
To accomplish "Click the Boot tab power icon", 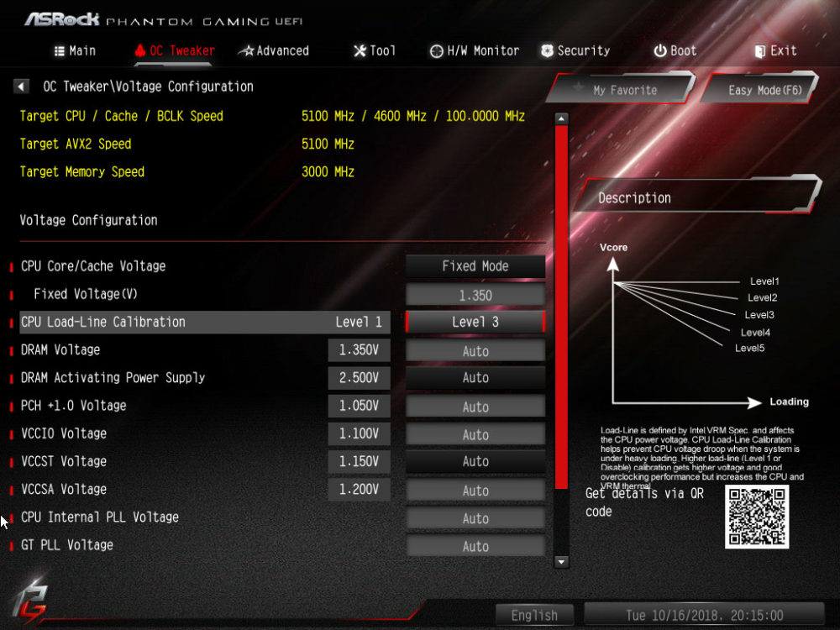I will coord(660,51).
